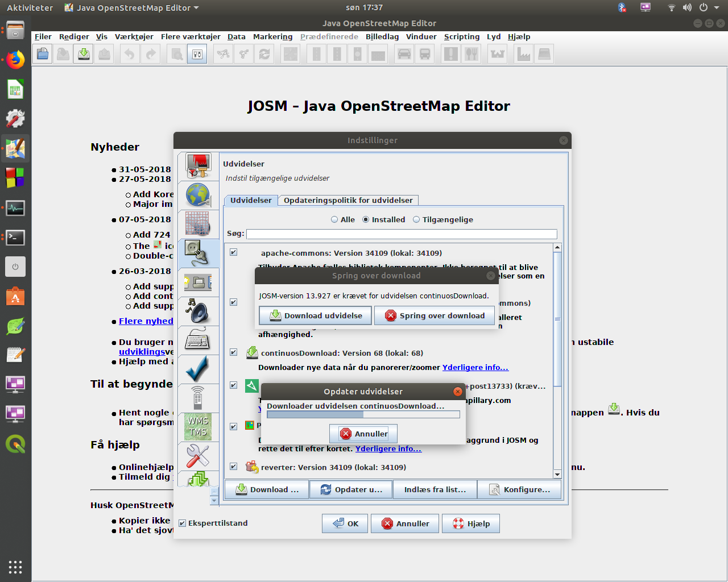
Task: Click Opdater u... button below plugin list
Action: click(x=351, y=489)
